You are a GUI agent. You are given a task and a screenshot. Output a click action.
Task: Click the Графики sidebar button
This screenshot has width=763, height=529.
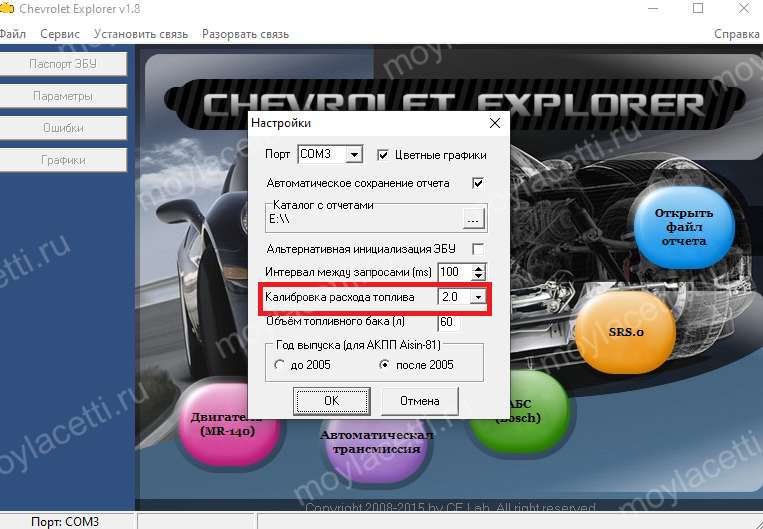pyautogui.click(x=63, y=160)
